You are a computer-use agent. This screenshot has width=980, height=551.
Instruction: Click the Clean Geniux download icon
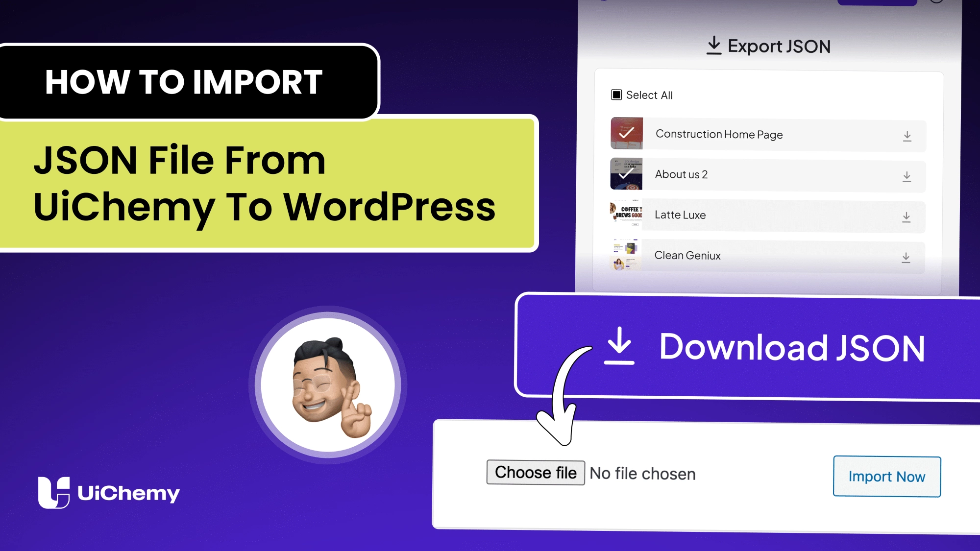pyautogui.click(x=906, y=256)
